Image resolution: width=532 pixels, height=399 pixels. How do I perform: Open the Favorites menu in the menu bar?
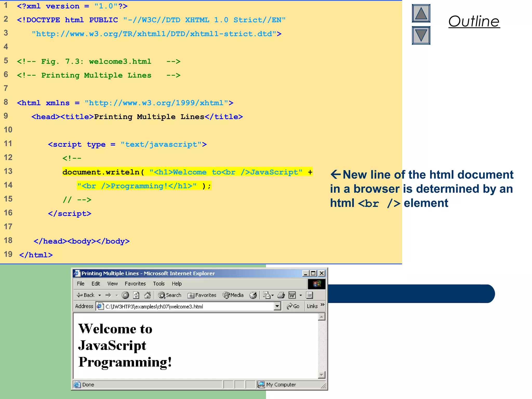click(x=135, y=284)
